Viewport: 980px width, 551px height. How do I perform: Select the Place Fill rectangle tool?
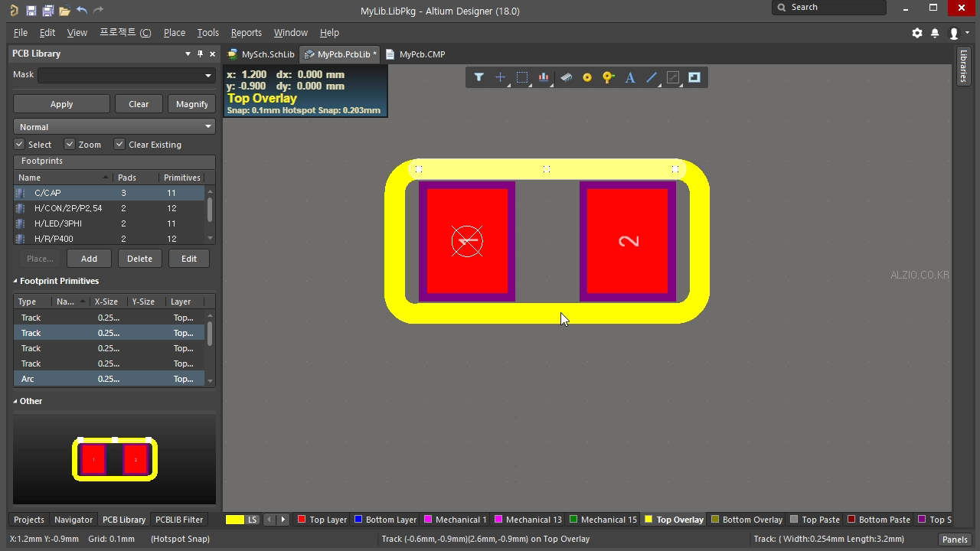click(x=694, y=77)
